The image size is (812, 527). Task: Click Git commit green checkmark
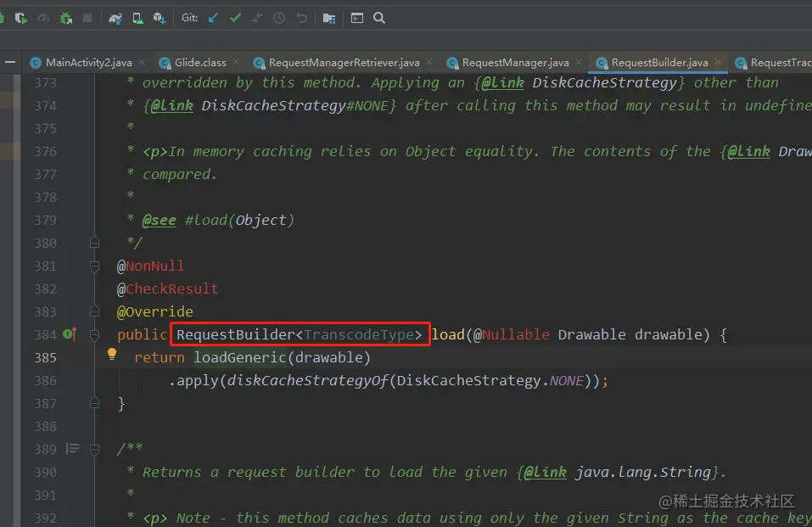(x=236, y=18)
